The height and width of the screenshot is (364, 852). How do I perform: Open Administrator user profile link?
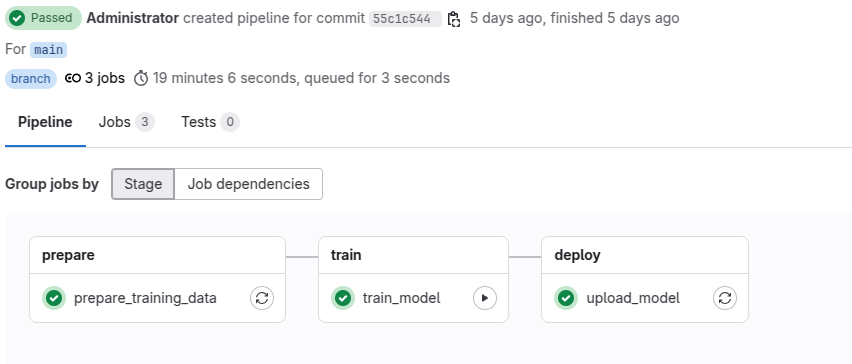(x=133, y=18)
